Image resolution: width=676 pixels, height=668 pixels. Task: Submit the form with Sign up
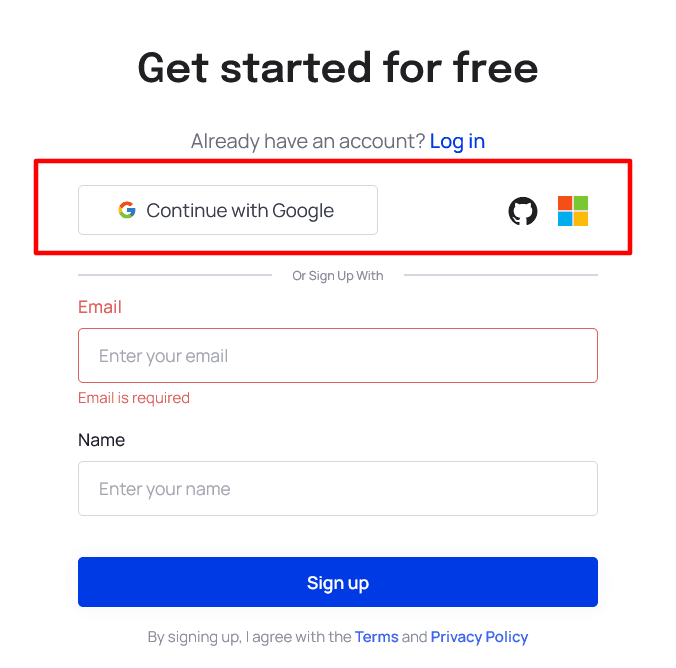[338, 582]
